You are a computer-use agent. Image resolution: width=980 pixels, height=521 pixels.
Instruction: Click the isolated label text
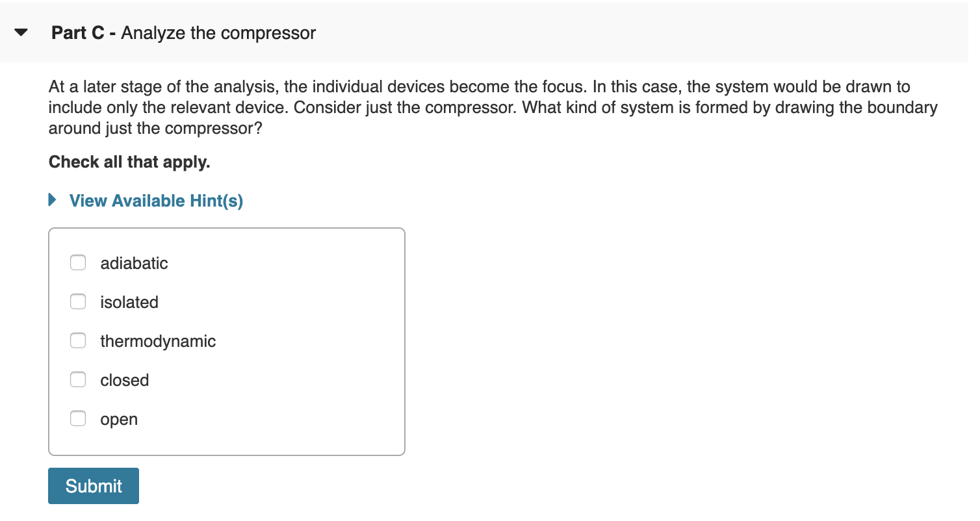point(129,302)
